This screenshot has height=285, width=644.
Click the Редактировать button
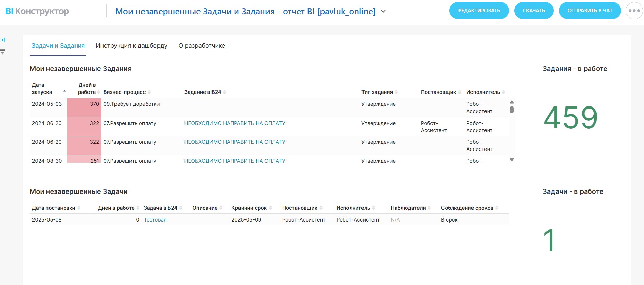coord(479,11)
